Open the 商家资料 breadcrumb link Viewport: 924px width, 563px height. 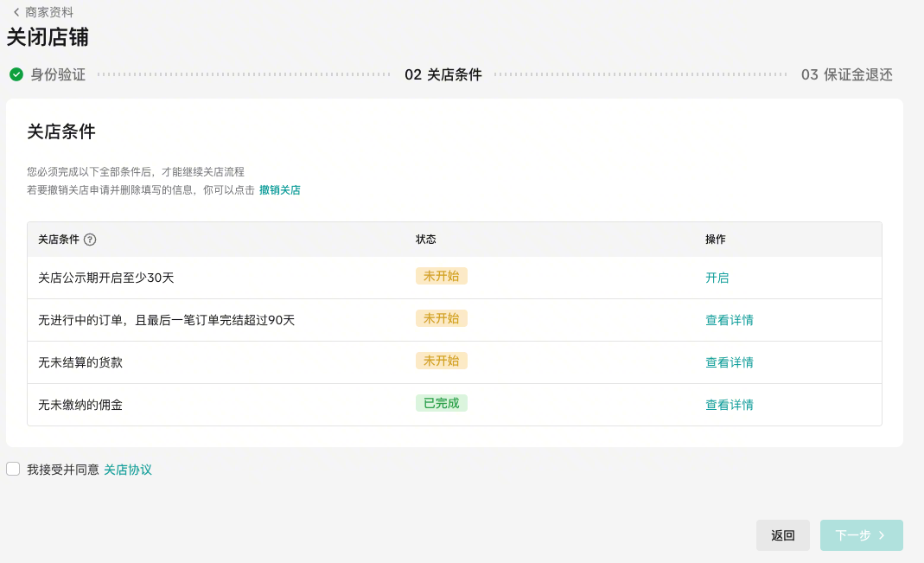[x=49, y=12]
